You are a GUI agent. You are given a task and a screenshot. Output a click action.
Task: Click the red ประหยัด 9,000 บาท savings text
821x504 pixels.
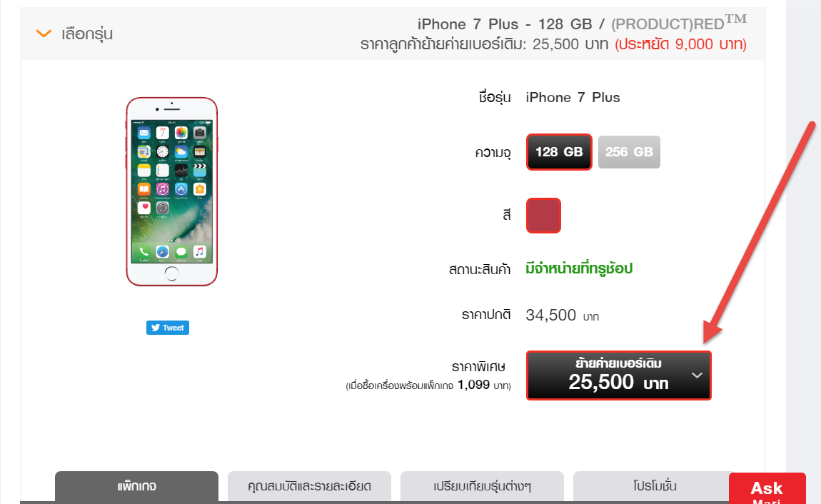680,44
